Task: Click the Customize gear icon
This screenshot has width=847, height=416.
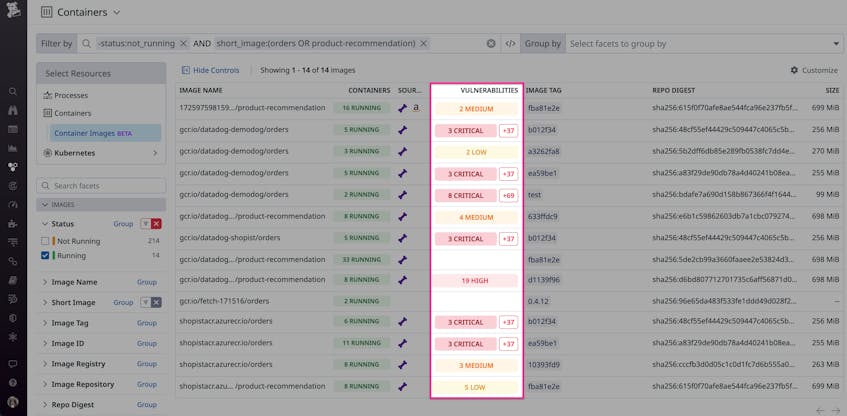Action: [x=794, y=70]
